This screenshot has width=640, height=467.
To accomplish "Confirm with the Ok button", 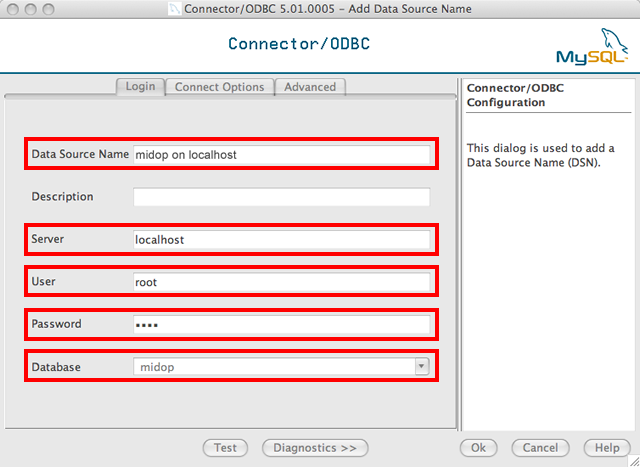I will click(x=478, y=448).
